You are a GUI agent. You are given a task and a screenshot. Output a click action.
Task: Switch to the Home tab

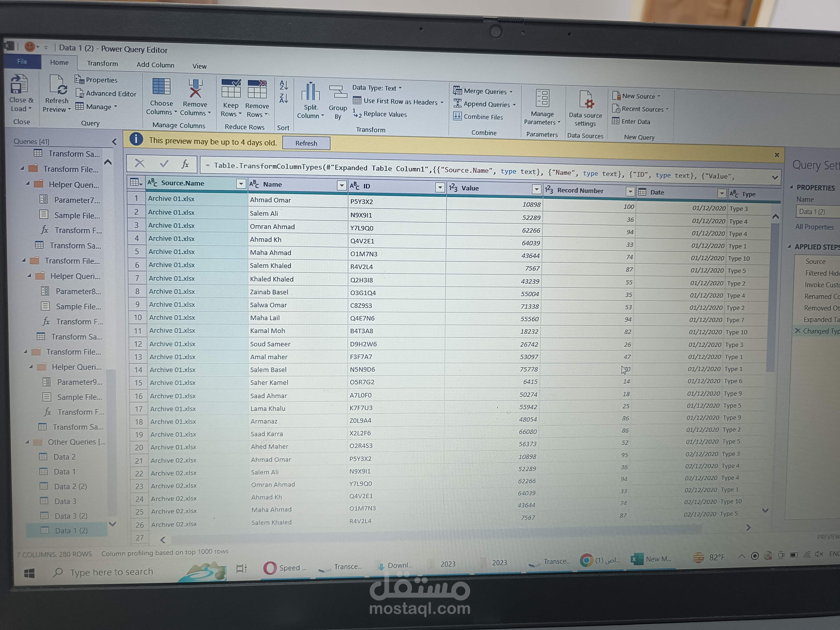click(x=59, y=62)
